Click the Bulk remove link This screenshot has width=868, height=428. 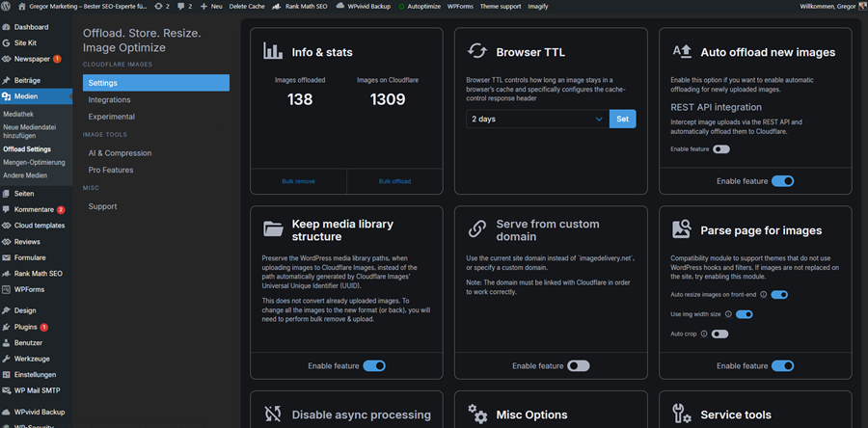[298, 181]
